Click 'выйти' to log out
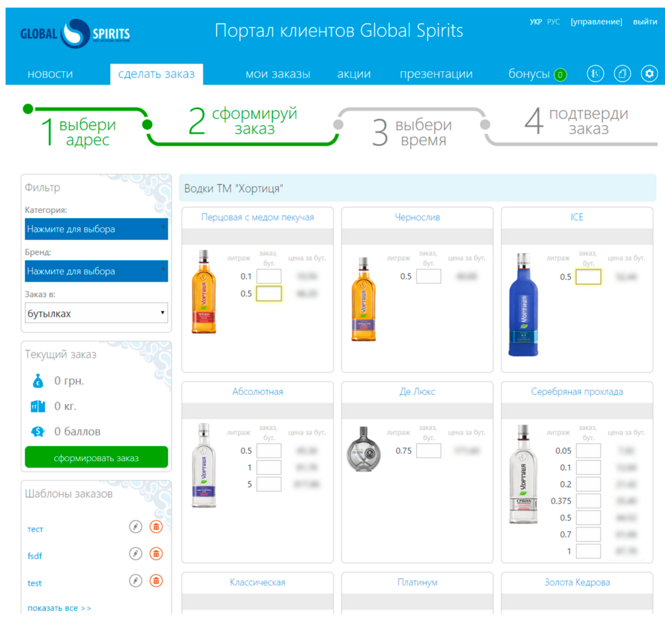The height and width of the screenshot is (633, 665). click(645, 22)
